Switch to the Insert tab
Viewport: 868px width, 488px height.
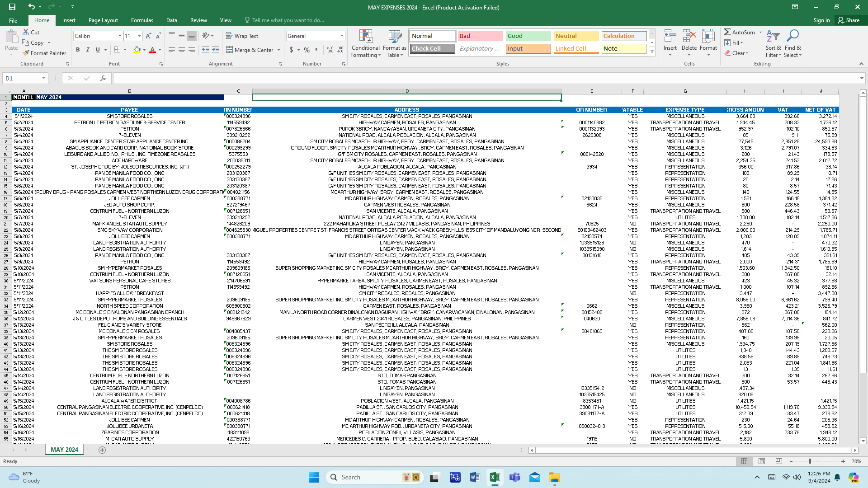pyautogui.click(x=69, y=20)
